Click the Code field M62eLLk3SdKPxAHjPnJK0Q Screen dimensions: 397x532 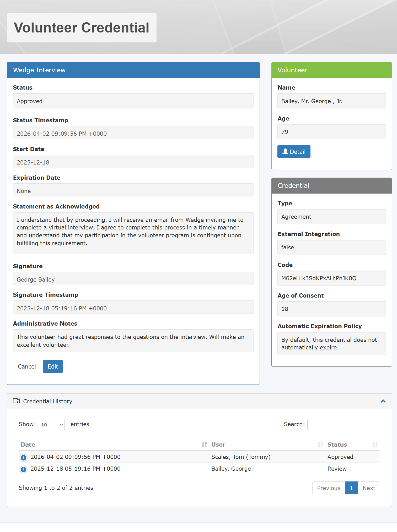[332, 278]
